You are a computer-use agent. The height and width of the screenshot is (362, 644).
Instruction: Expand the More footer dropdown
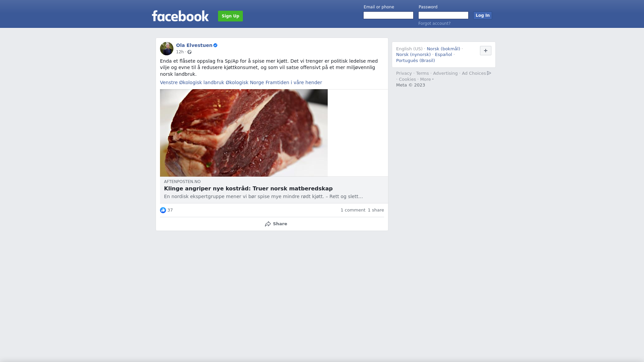coord(427,79)
